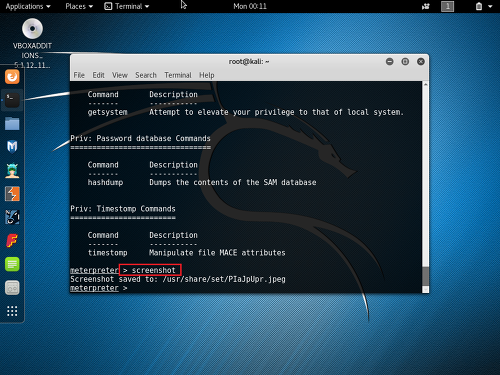Open the Files folder dock icon
The image size is (500, 375).
click(x=12, y=124)
